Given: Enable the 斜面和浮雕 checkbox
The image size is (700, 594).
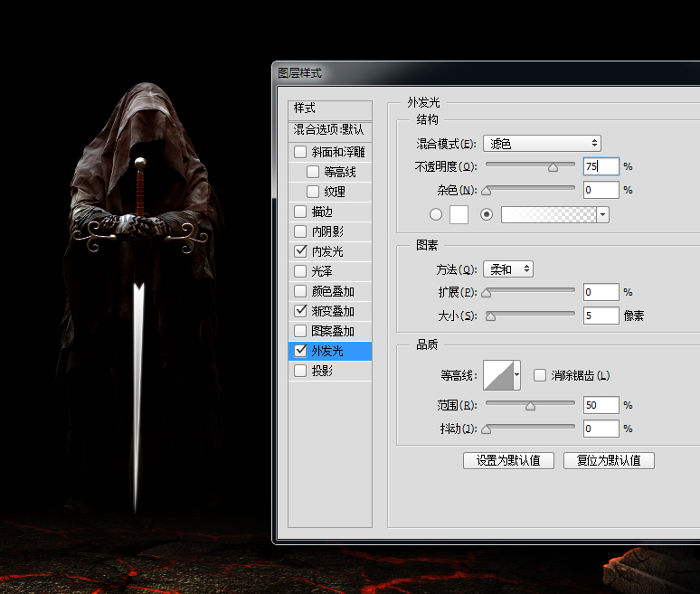Looking at the screenshot, I should coord(300,152).
